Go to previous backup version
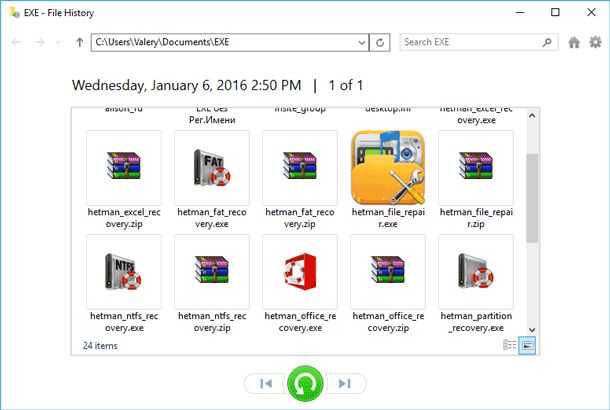 click(x=266, y=384)
